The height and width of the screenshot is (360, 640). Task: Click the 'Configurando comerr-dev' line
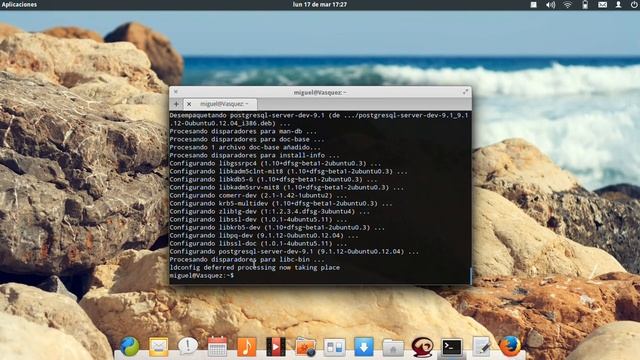coord(258,196)
